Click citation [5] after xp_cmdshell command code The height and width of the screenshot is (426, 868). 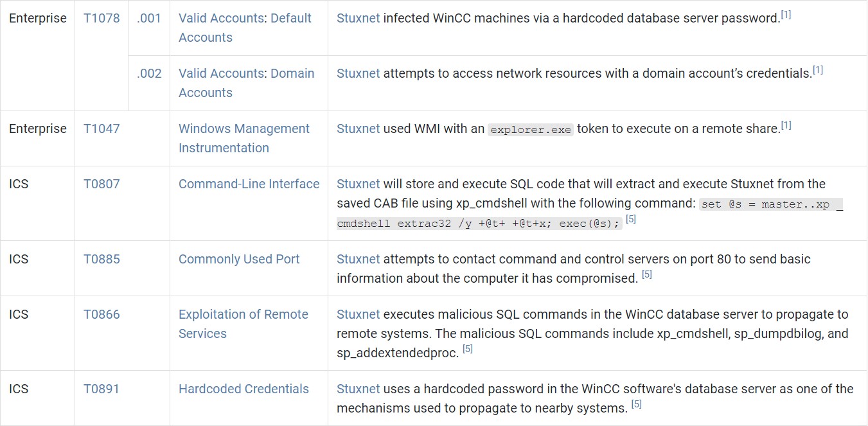tap(631, 220)
